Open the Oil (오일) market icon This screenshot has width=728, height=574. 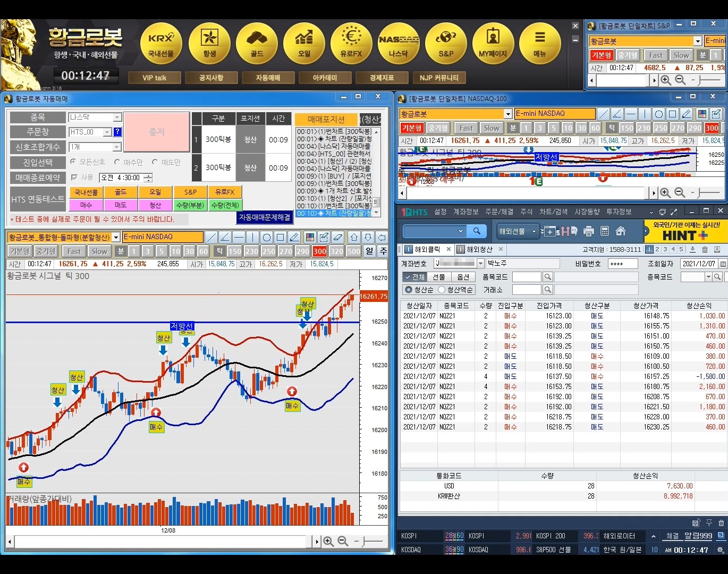coord(304,44)
